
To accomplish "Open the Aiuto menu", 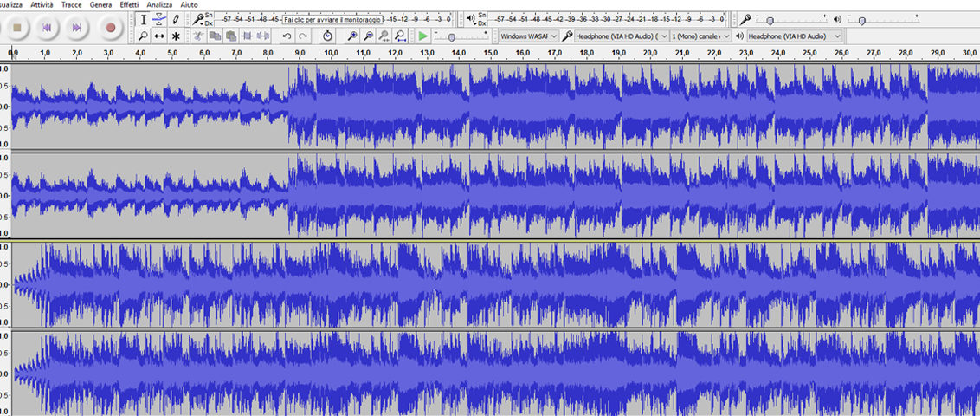I will (x=189, y=4).
